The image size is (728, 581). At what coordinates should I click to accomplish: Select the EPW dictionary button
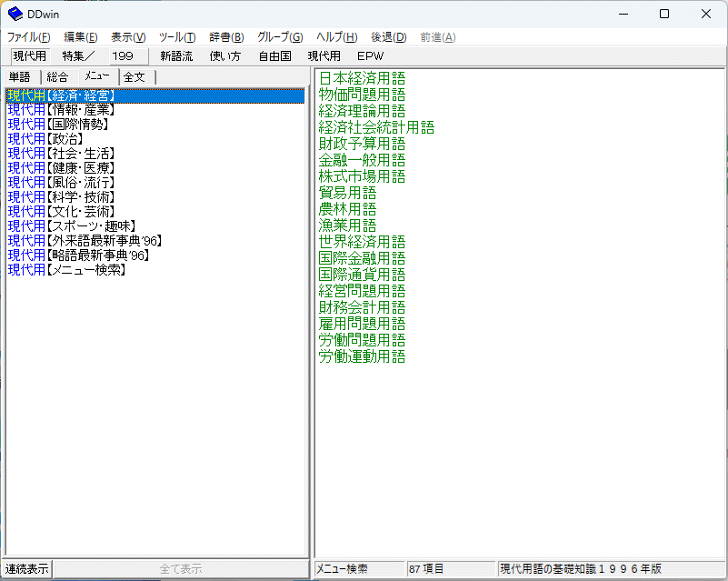pyautogui.click(x=370, y=56)
